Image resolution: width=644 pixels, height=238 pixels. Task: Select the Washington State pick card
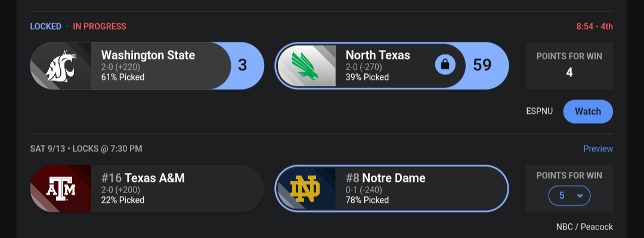point(147,66)
